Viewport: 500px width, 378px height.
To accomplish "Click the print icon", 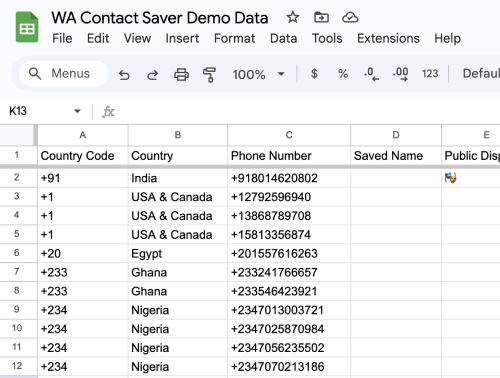I will point(181,74).
